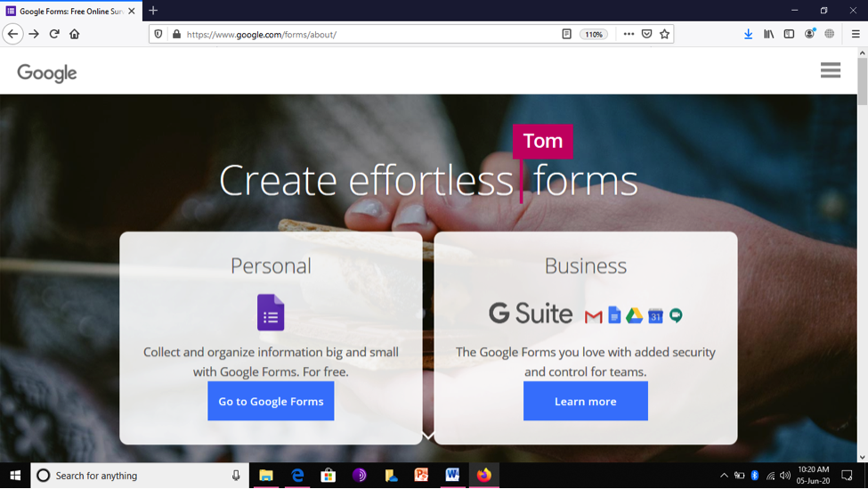Open PowerPoint from taskbar
The height and width of the screenshot is (489, 868).
(421, 475)
